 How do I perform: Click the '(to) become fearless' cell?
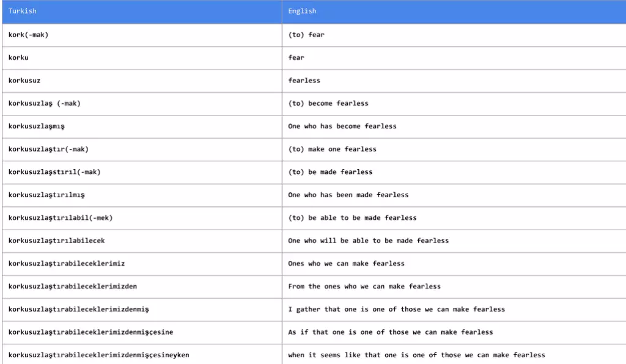tap(454, 104)
